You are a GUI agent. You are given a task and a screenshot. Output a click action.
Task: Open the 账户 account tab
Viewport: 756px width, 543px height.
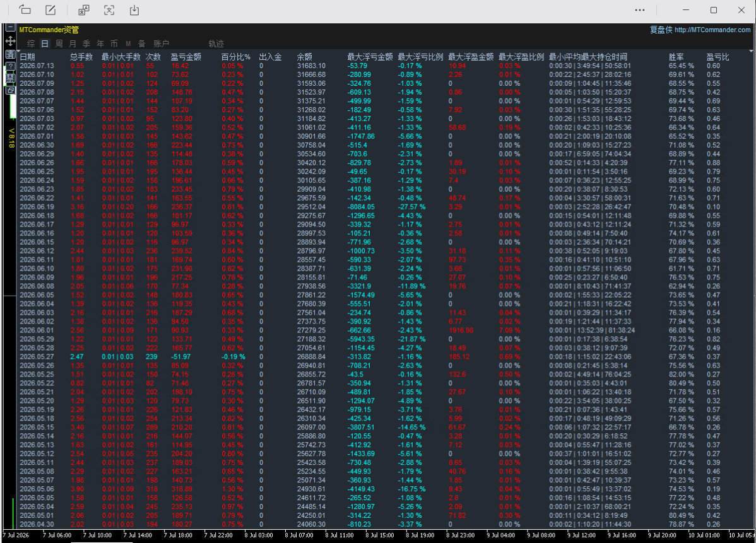[162, 44]
